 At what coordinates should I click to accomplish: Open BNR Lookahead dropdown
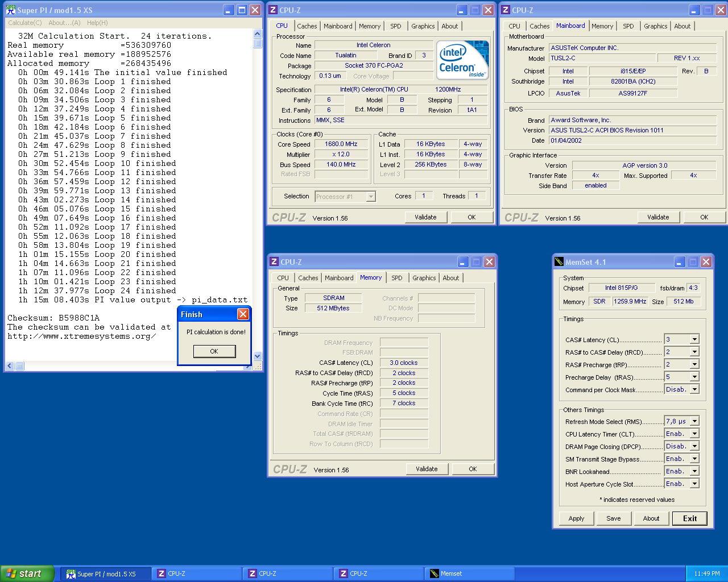tap(694, 471)
